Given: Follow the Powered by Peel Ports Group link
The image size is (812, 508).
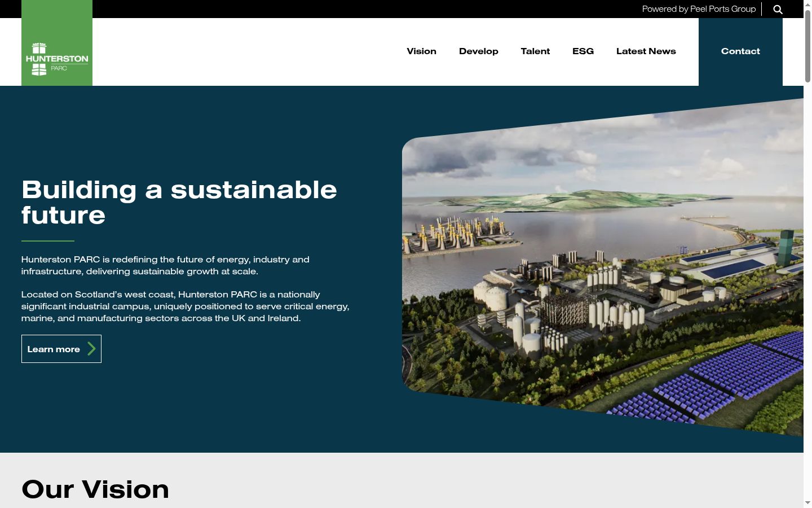Looking at the screenshot, I should (699, 9).
